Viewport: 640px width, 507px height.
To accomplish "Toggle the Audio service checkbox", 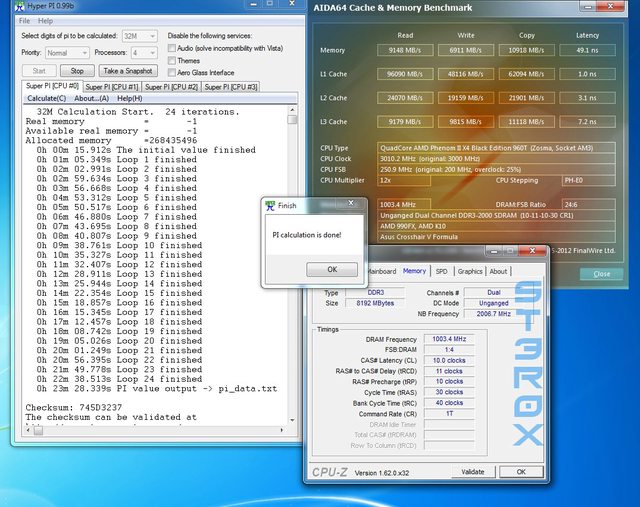I will pyautogui.click(x=172, y=48).
